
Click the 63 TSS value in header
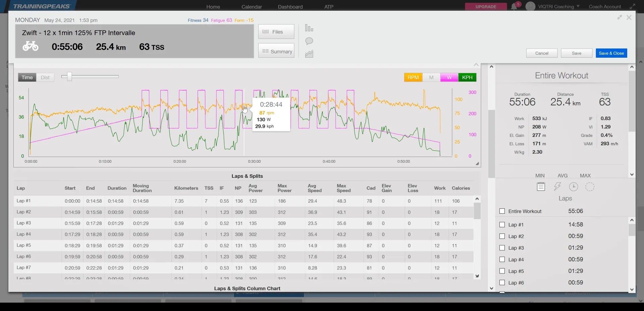coord(152,47)
